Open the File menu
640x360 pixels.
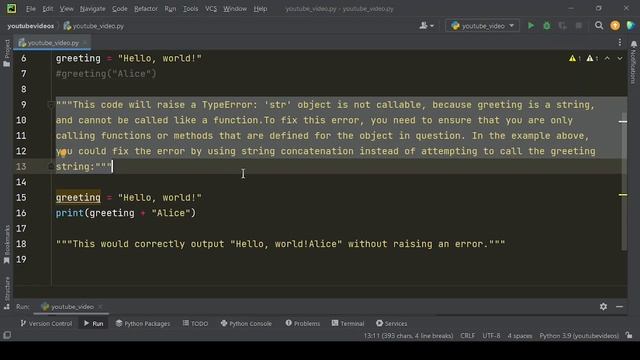point(31,9)
